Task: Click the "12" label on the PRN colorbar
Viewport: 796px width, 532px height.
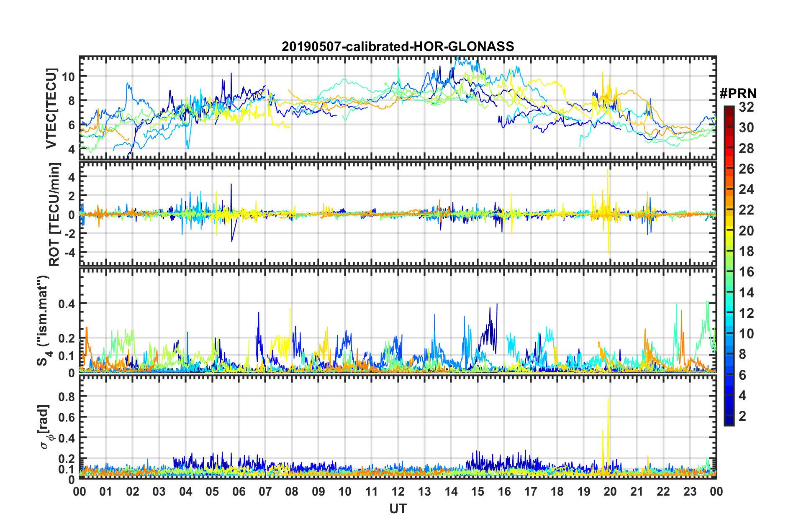Action: click(x=746, y=313)
